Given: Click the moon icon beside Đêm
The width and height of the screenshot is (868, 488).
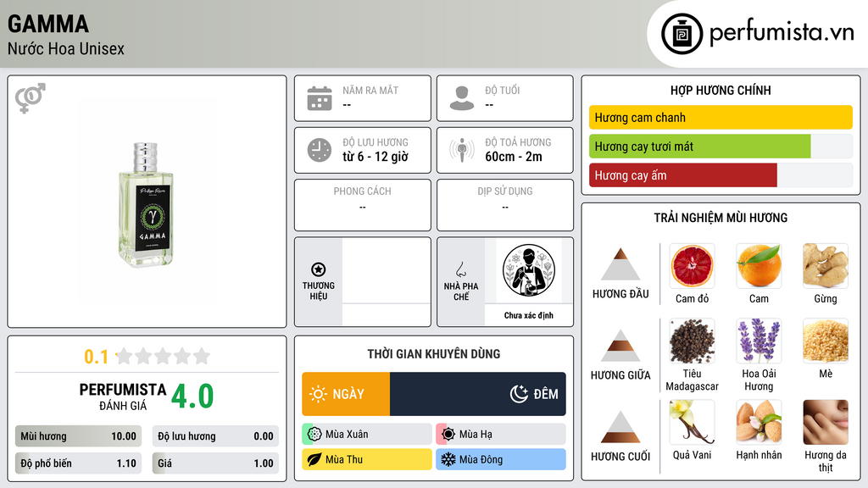Looking at the screenshot, I should point(519,394).
